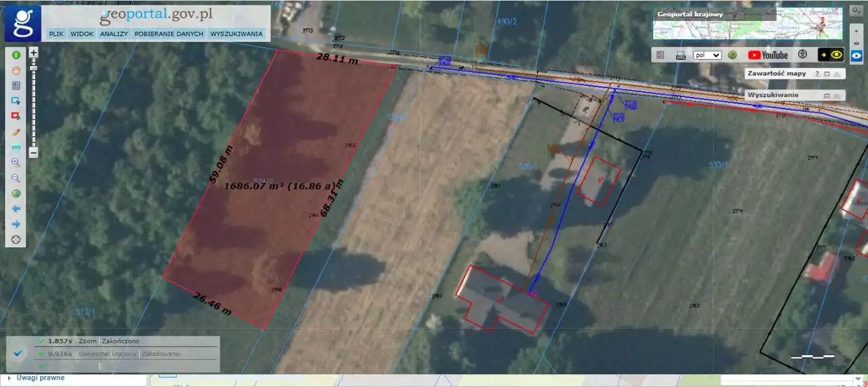The height and width of the screenshot is (387, 868).
Task: Activate the pencil drawing tool
Action: click(16, 131)
